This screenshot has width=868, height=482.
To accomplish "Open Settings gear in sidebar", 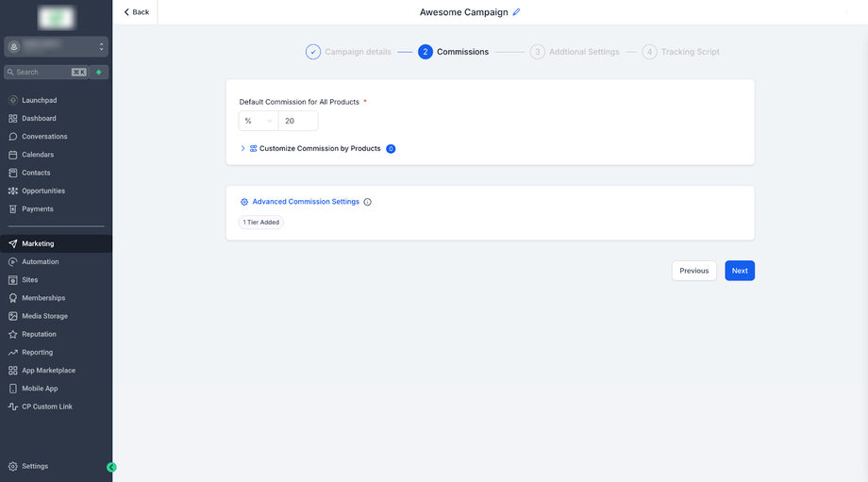I will (12, 467).
